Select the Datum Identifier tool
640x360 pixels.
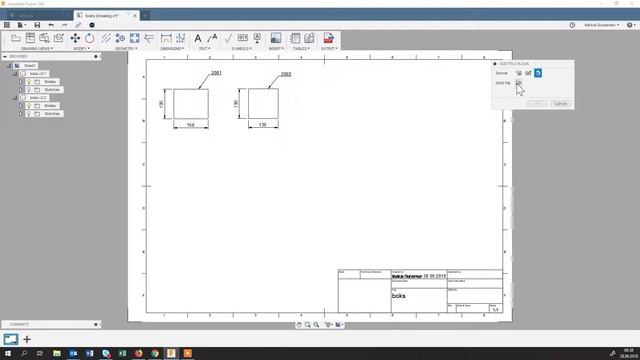[257, 38]
